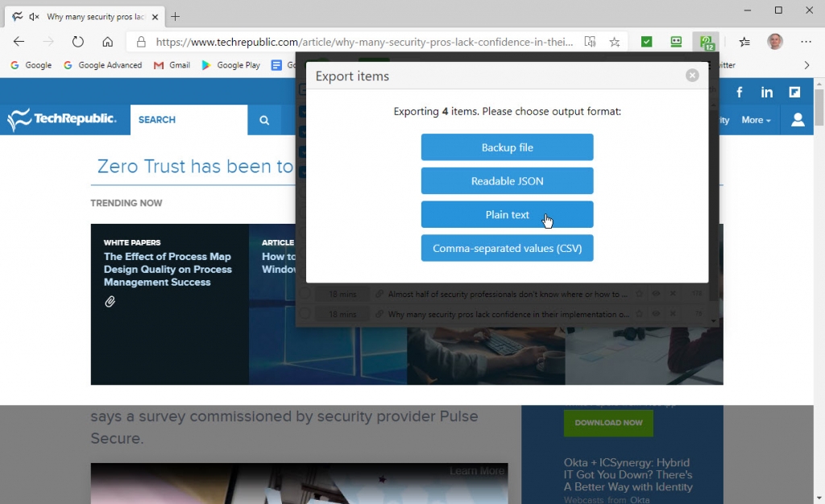Expand the bookmarks bar overflow chevron
Screen dimensions: 825x504
(x=806, y=65)
